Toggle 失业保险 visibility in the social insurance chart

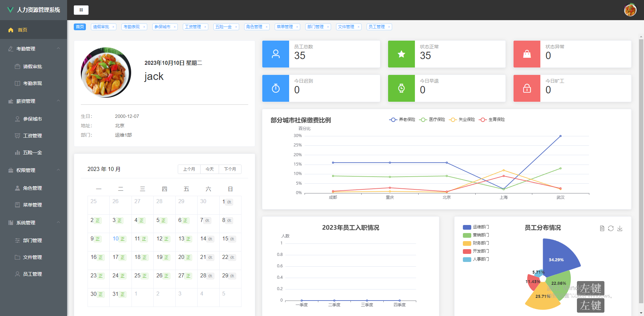point(462,120)
